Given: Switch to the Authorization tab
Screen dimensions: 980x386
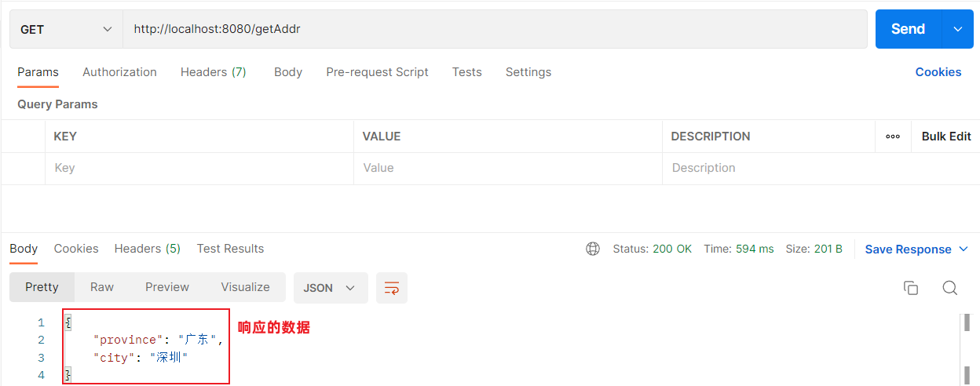Looking at the screenshot, I should point(119,72).
